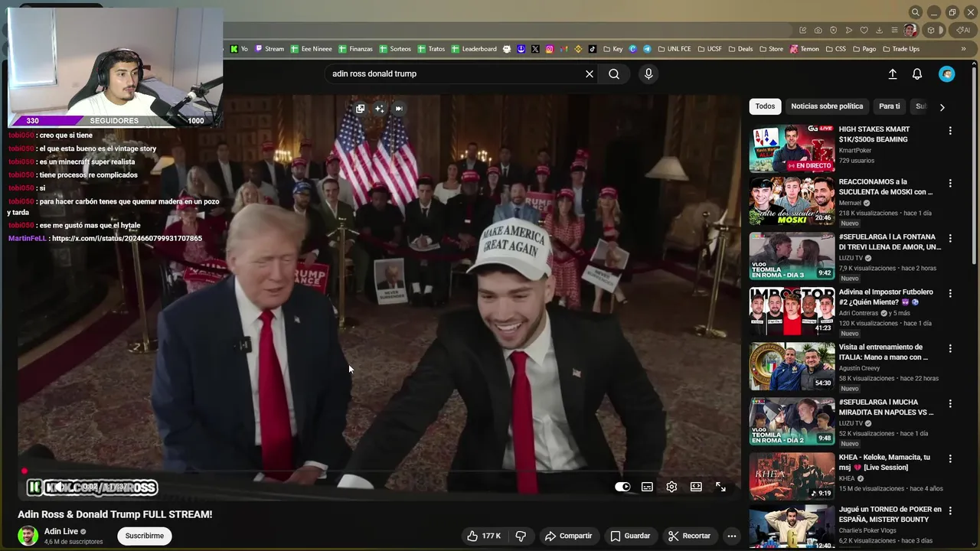Open the Telegram bookmark icon
This screenshot has width=980, height=551.
(647, 49)
